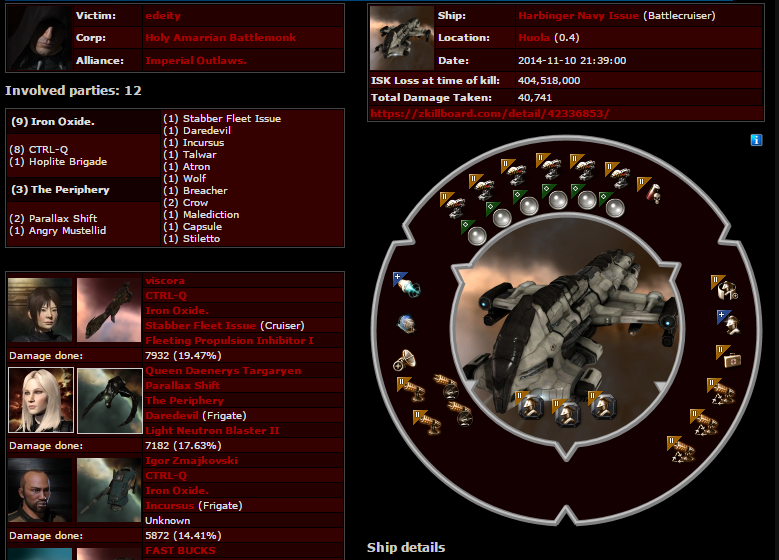Screen dimensions: 779x560
Task: Open Imperial Outlaws. alliance link
Action: click(x=196, y=61)
